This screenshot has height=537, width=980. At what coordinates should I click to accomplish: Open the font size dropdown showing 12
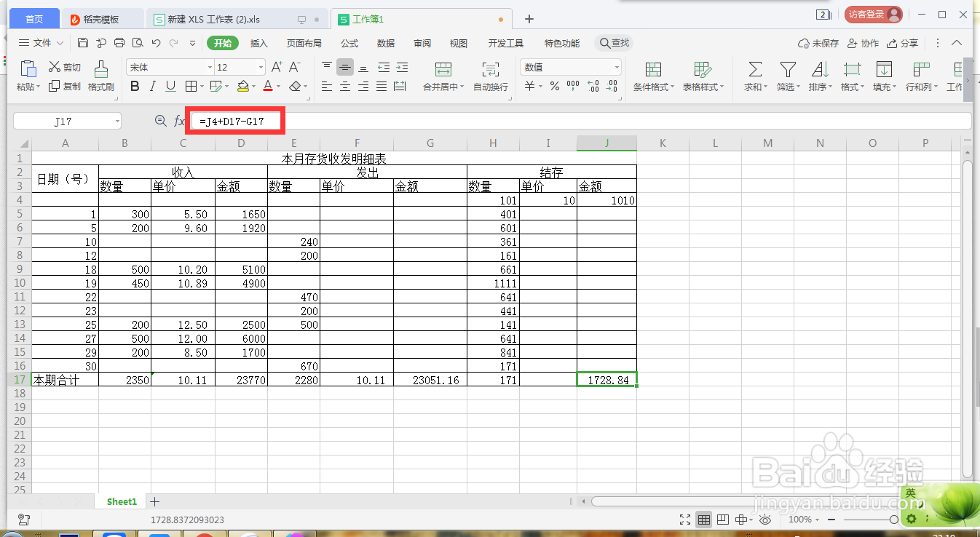[x=261, y=68]
